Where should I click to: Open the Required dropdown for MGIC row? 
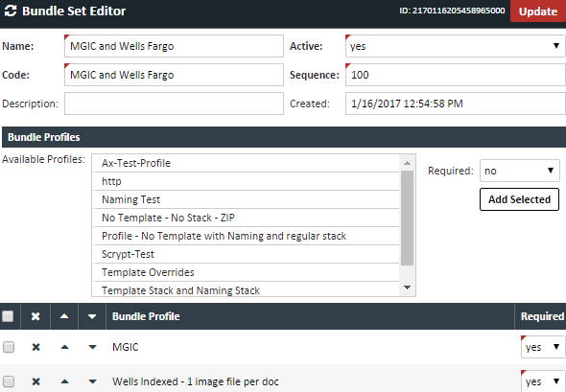click(543, 347)
